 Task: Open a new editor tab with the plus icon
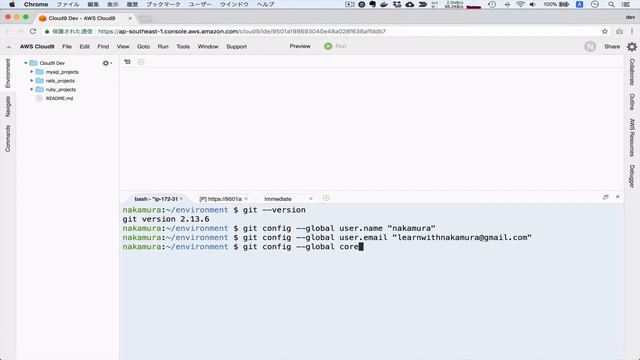141,62
